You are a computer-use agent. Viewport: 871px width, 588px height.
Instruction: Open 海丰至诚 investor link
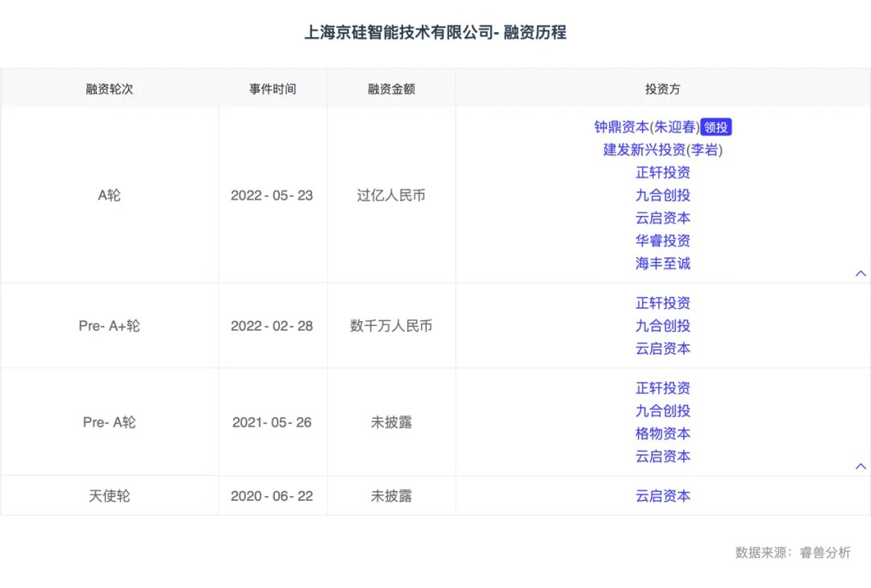pyautogui.click(x=663, y=264)
